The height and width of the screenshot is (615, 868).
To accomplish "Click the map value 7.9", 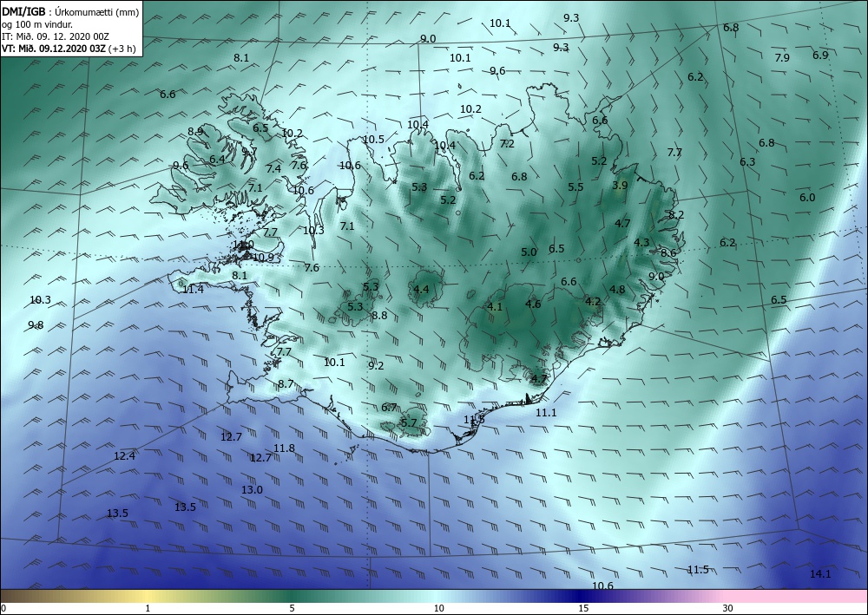I will [782, 57].
